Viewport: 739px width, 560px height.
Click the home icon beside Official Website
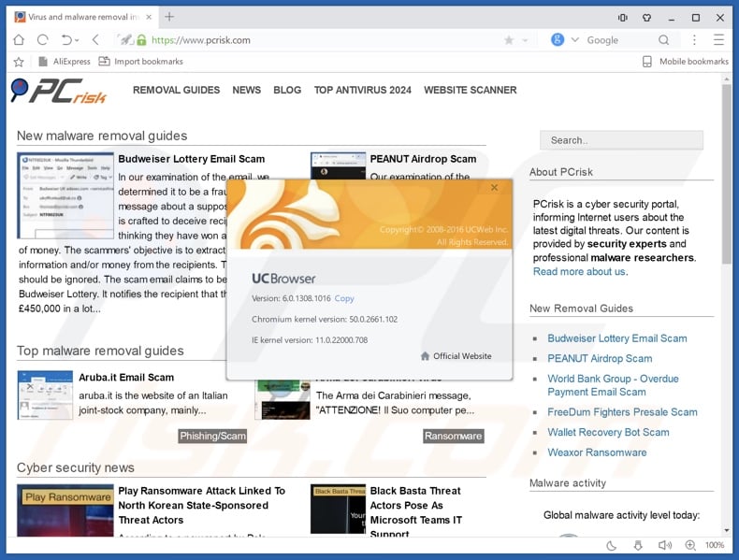click(425, 356)
